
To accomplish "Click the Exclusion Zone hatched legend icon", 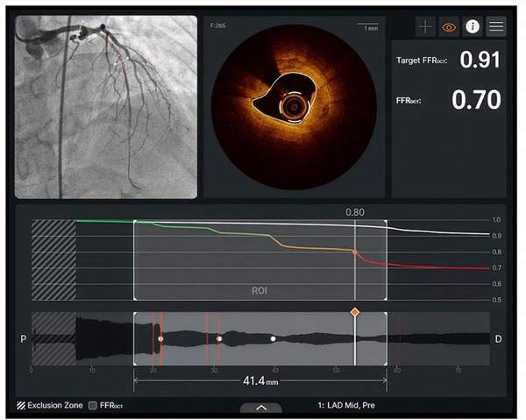I will pos(21,405).
